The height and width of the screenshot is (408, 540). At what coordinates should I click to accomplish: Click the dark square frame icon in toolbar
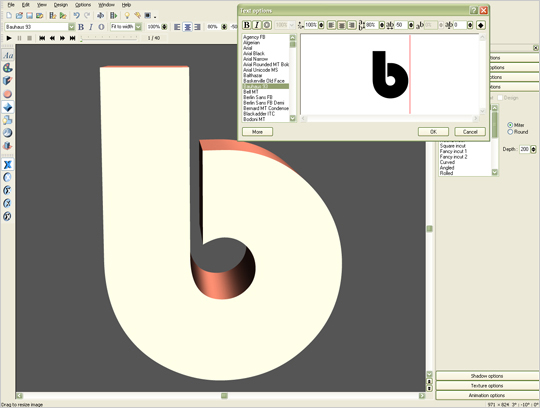[148, 15]
